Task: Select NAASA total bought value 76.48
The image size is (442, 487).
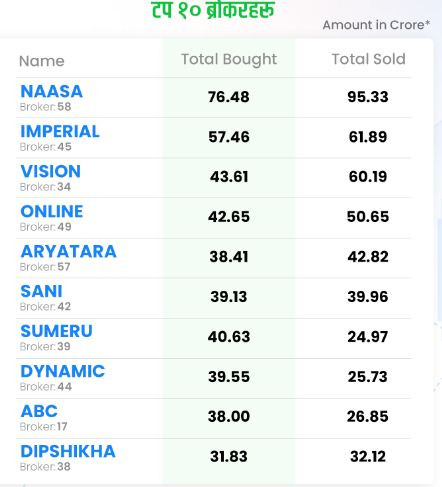Action: (229, 97)
